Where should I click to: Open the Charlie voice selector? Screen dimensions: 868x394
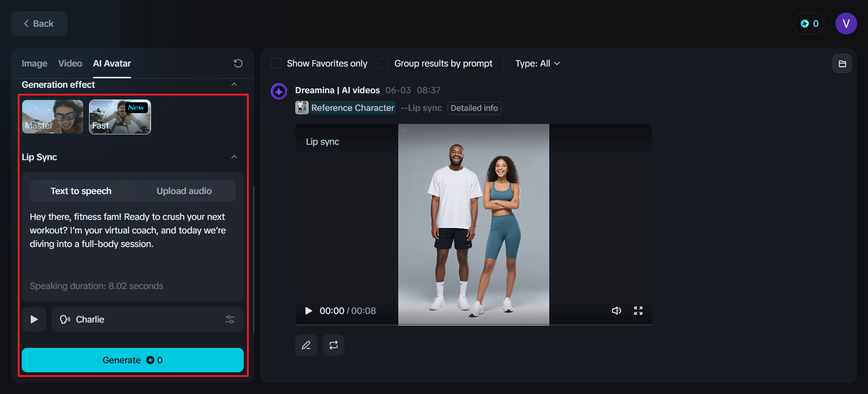click(x=147, y=319)
